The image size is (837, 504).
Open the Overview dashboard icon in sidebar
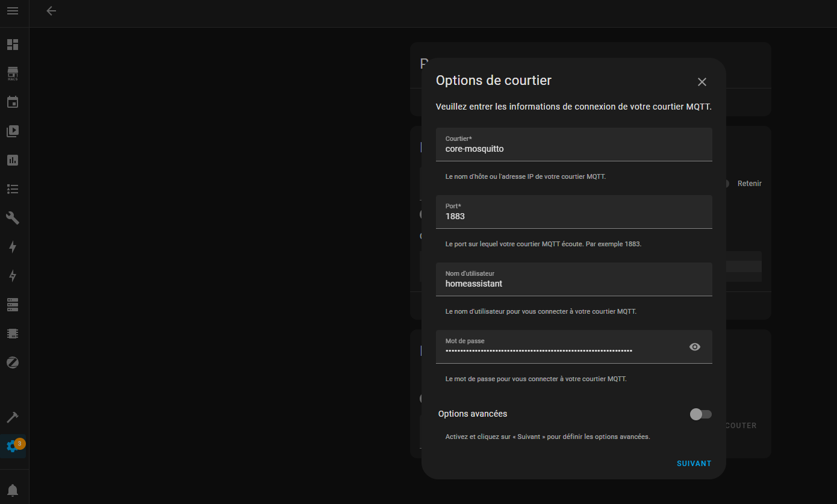(13, 45)
